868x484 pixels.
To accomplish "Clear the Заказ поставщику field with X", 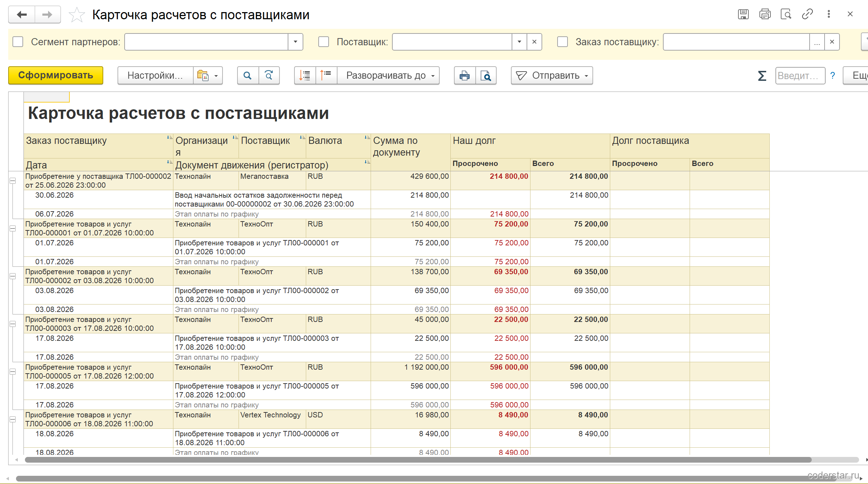I will pyautogui.click(x=832, y=42).
